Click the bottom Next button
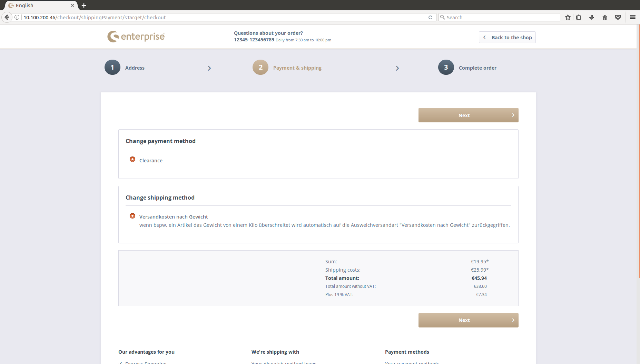Viewport: 640px width, 364px height. 468,320
